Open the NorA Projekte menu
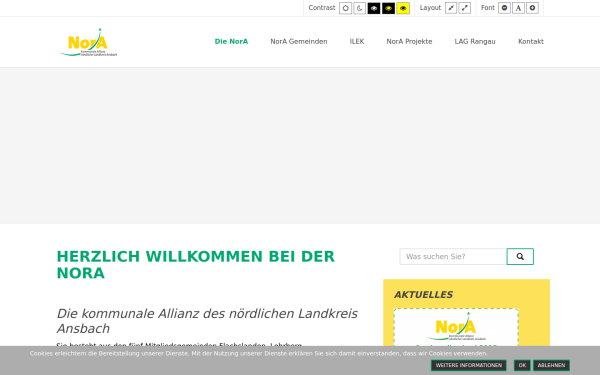This screenshot has width=600, height=375. click(409, 41)
